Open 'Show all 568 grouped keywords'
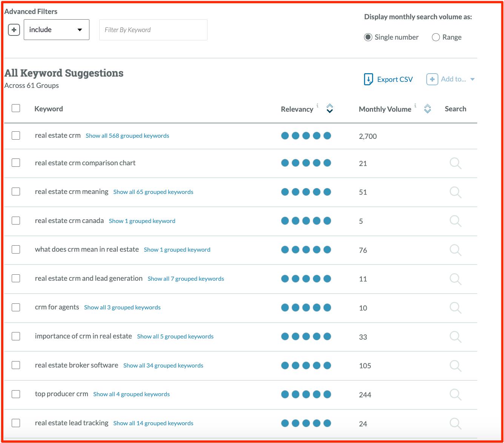This screenshot has width=504, height=443. click(127, 135)
